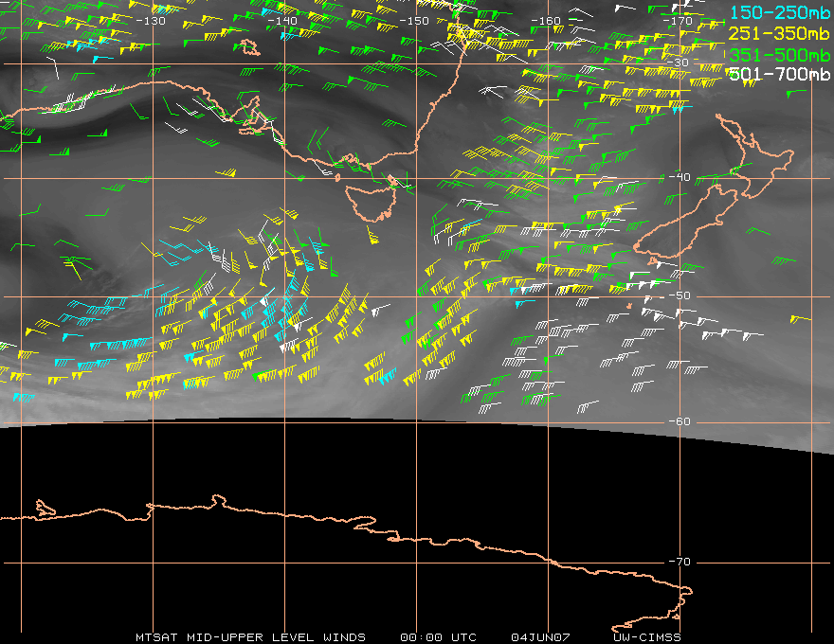The height and width of the screenshot is (644, 834).
Task: Click the 04JUN07 date label
Action: click(x=540, y=637)
